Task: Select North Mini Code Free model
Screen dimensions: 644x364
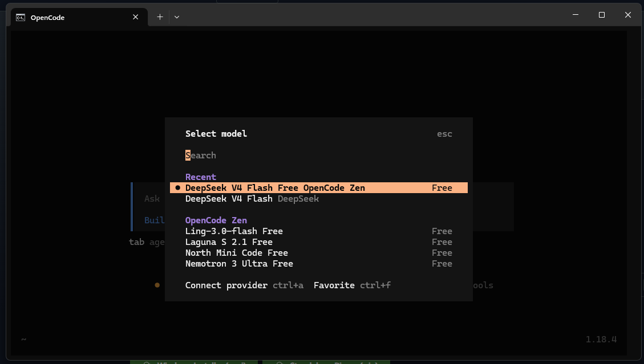Action: click(319, 253)
